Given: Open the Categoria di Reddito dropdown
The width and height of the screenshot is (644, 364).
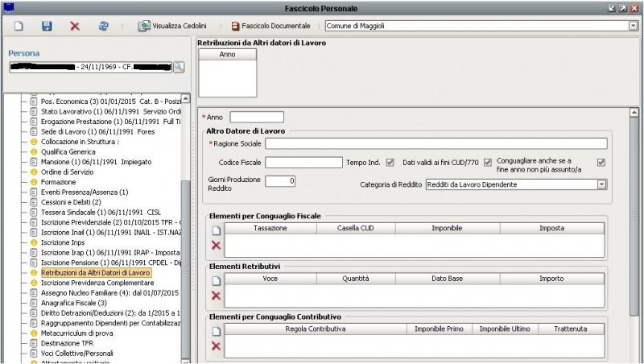Looking at the screenshot, I should [x=602, y=184].
